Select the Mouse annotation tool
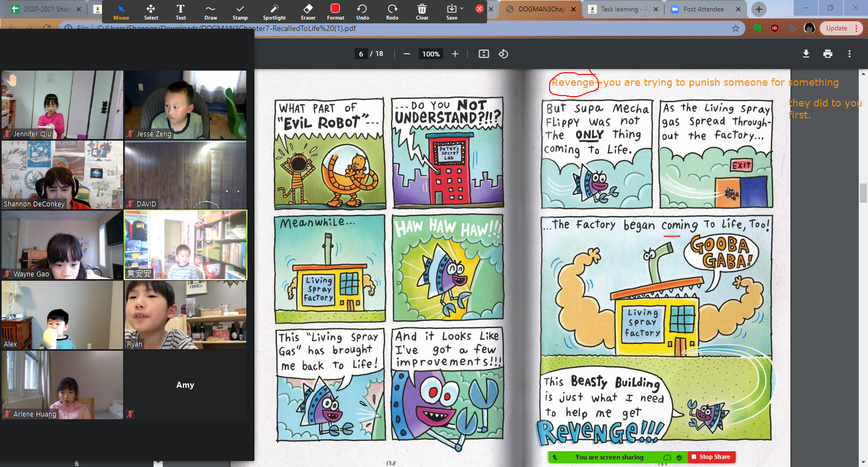 pyautogui.click(x=121, y=11)
